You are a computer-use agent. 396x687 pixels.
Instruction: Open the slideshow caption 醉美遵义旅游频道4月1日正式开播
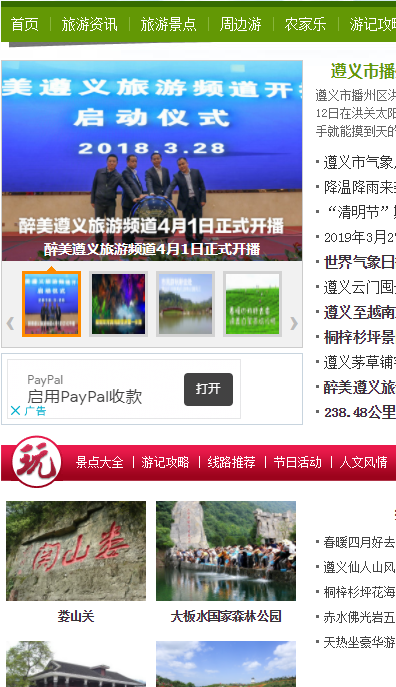152,249
